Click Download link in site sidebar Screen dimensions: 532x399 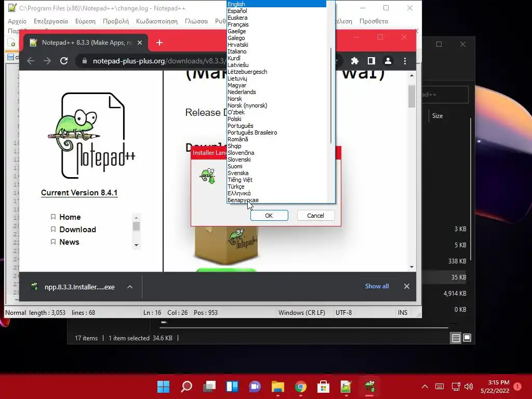pos(78,229)
